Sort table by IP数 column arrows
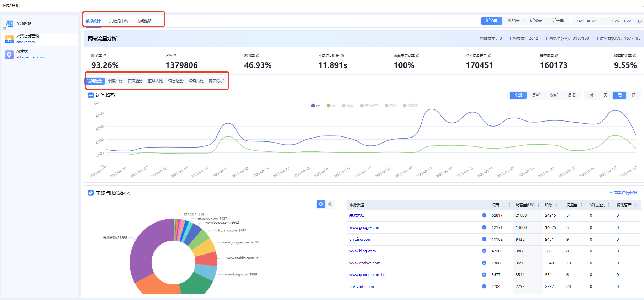The image size is (644, 300). coord(556,205)
